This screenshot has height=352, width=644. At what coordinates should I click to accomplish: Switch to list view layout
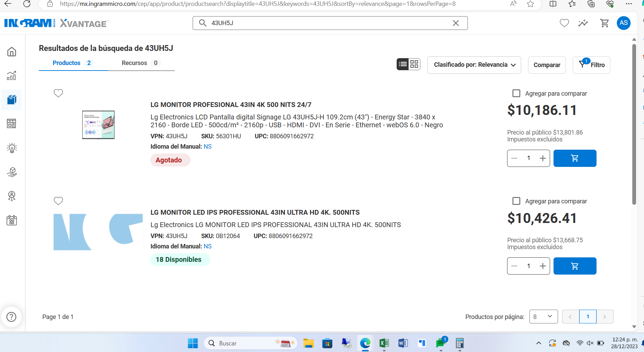click(x=402, y=64)
